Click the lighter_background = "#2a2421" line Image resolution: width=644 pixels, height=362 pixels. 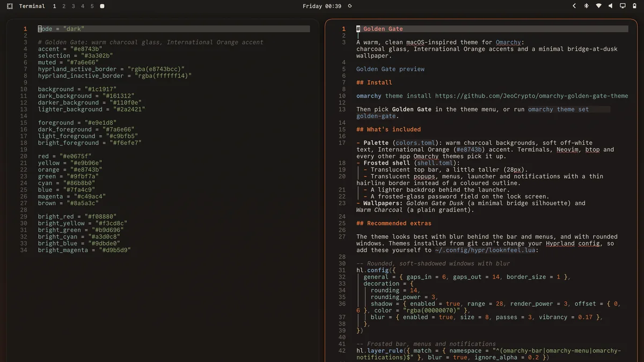pos(91,109)
